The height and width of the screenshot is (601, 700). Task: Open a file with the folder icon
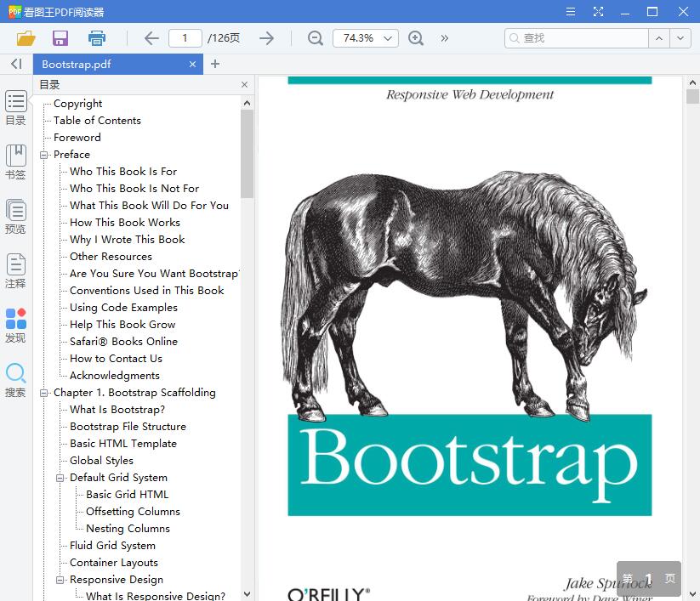(x=25, y=38)
